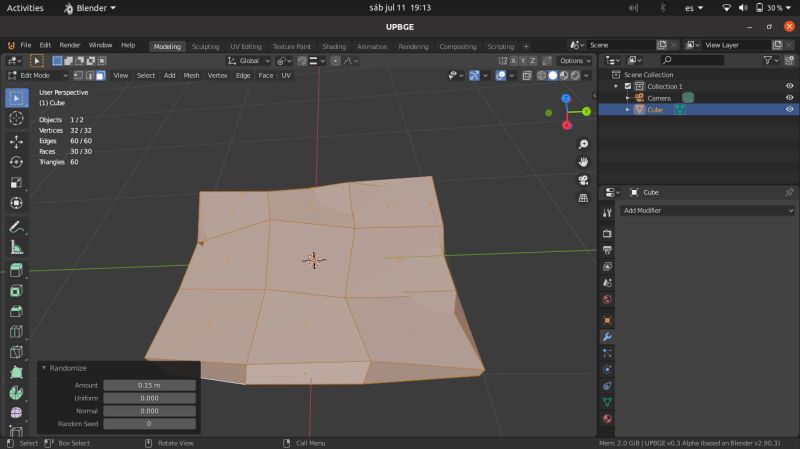
Task: Select the Select Box tool in the viewport toolbar
Action: point(16,98)
